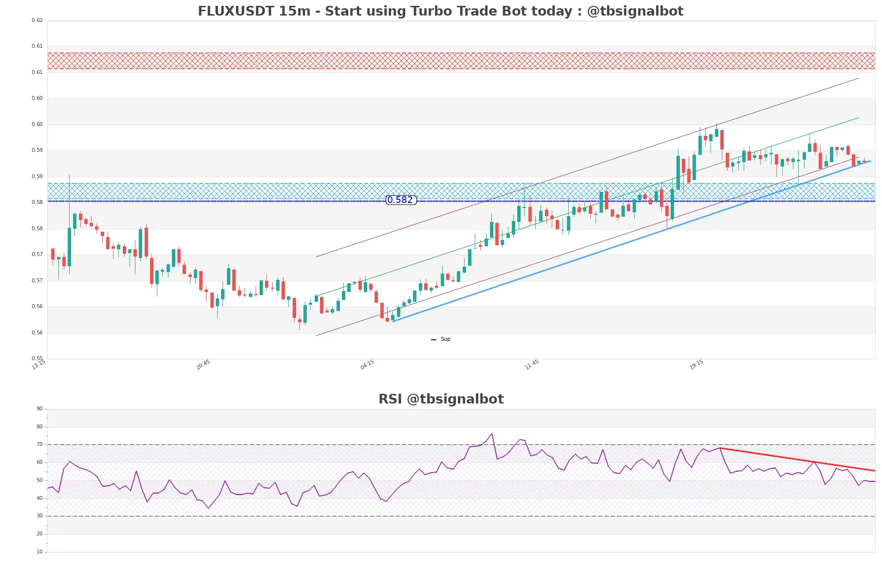Click the RSI 90 axis label

[x=39, y=409]
